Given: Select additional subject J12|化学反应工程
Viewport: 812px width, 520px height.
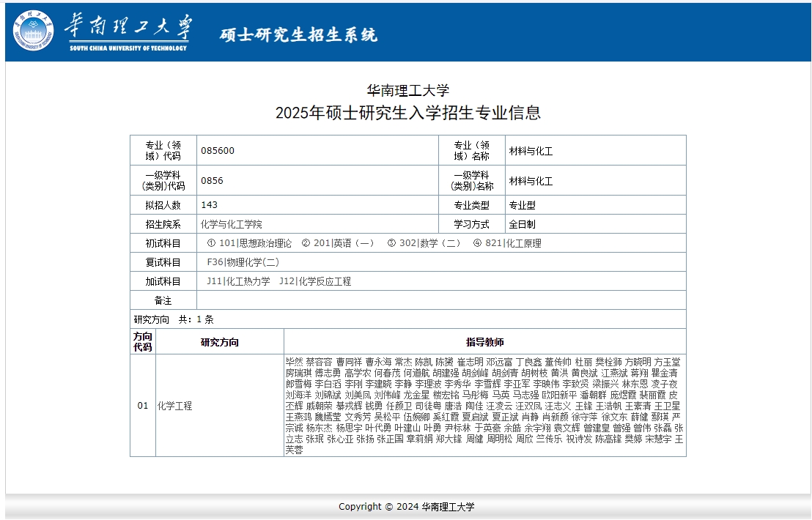Looking at the screenshot, I should coord(315,281).
